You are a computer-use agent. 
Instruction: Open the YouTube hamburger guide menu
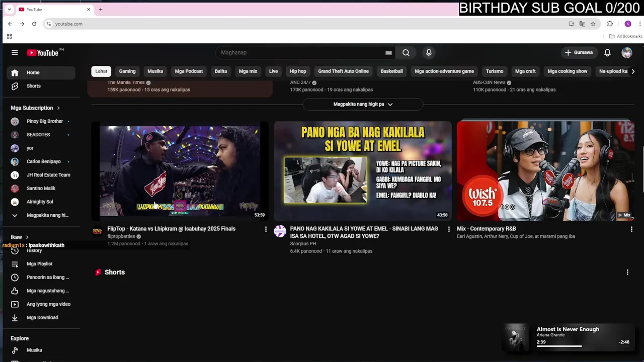(x=15, y=53)
